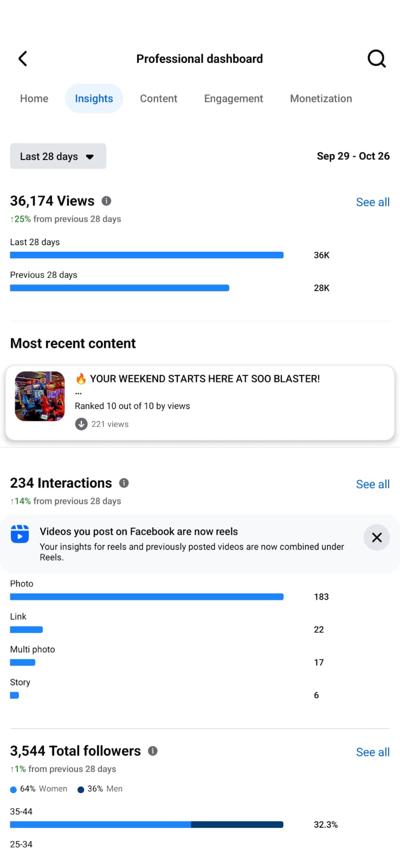Tap the Photo interactions bar

click(147, 597)
